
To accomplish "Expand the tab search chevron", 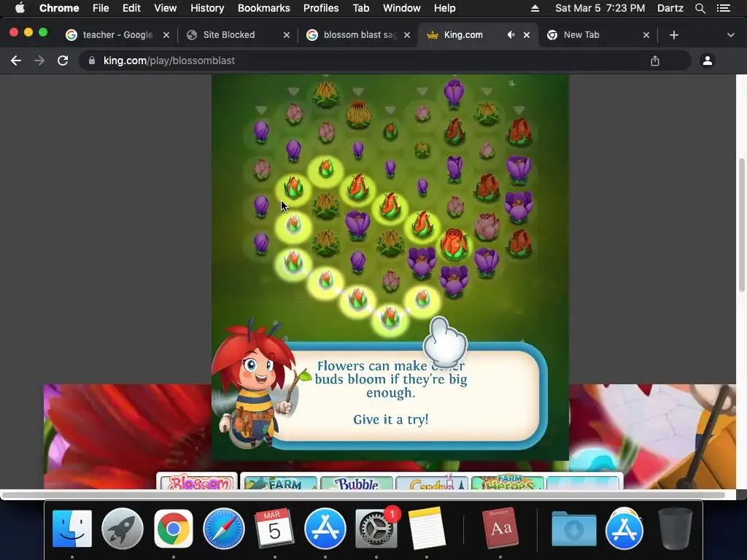I will [731, 35].
